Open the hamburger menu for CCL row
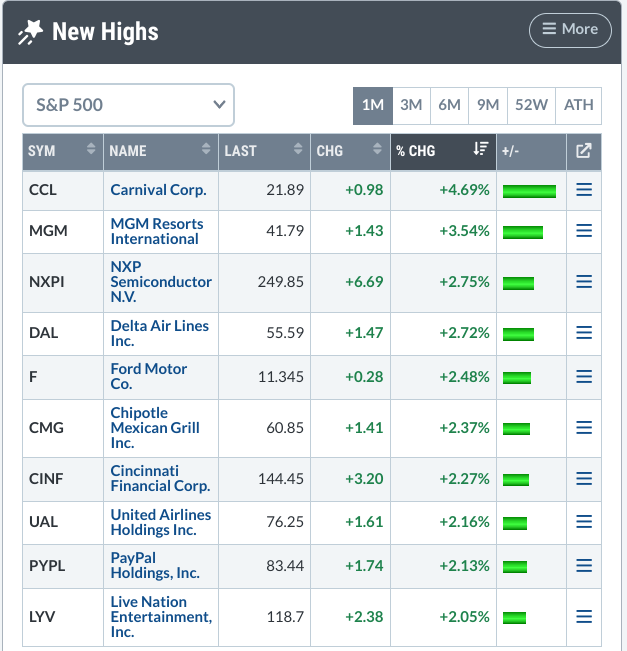This screenshot has height=651, width=627. [x=584, y=190]
